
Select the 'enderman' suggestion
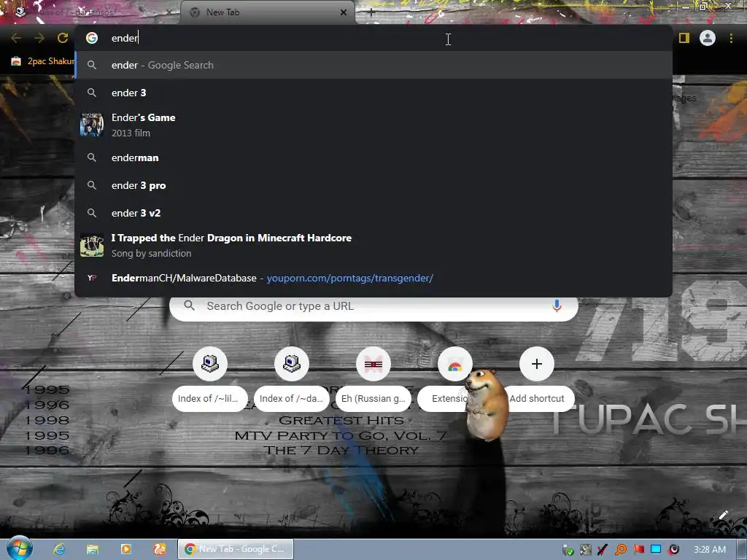(373, 157)
